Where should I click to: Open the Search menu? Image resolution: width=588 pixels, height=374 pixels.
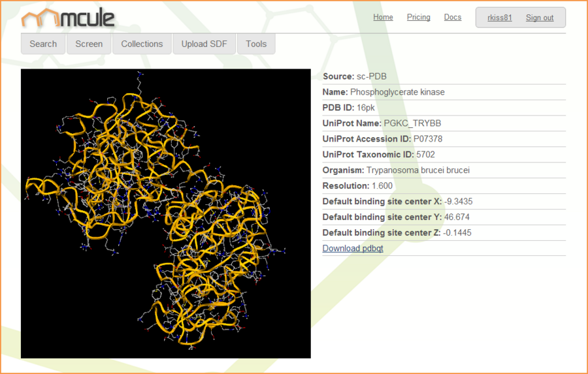coord(43,44)
